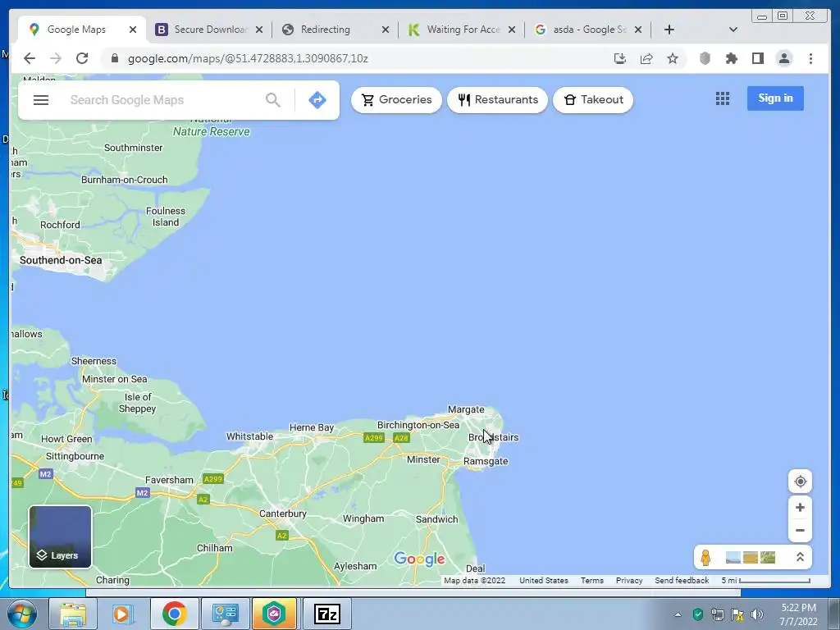
Task: Click the address bar URL
Action: pos(248,58)
